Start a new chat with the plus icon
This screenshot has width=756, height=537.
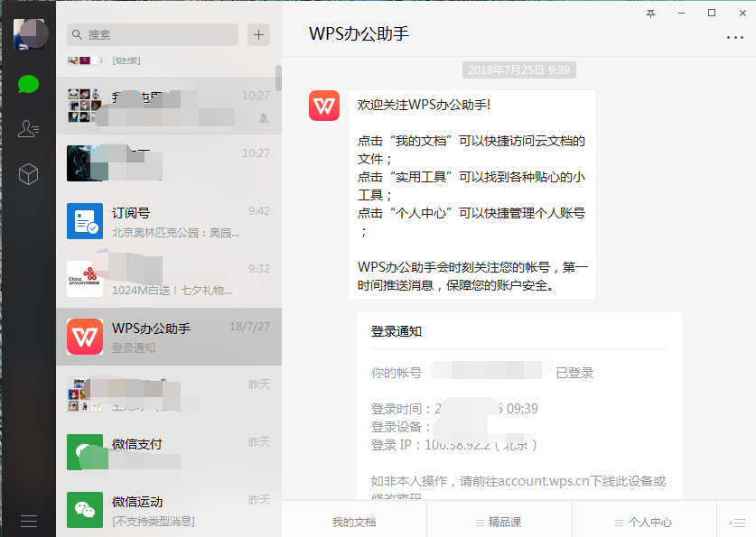point(259,34)
